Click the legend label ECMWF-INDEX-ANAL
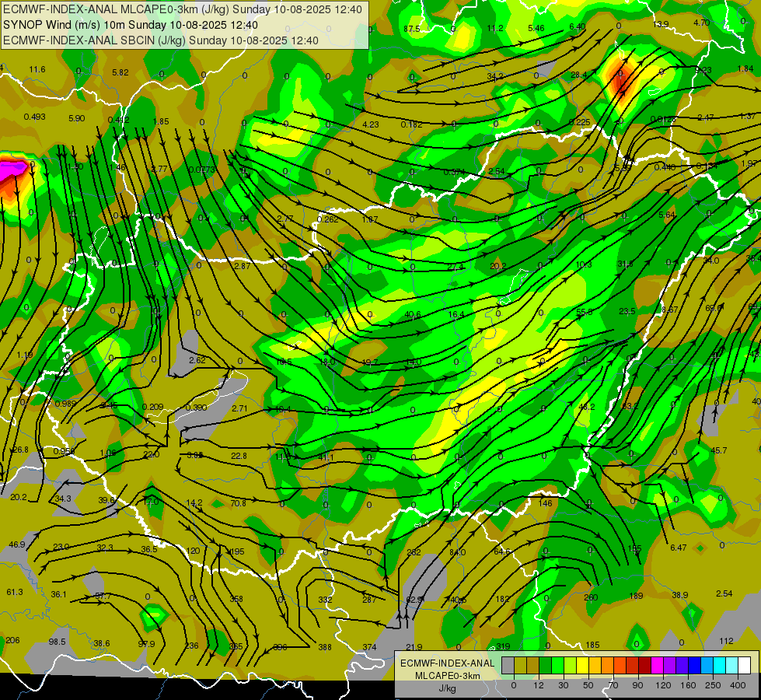The image size is (761, 700). [447, 663]
